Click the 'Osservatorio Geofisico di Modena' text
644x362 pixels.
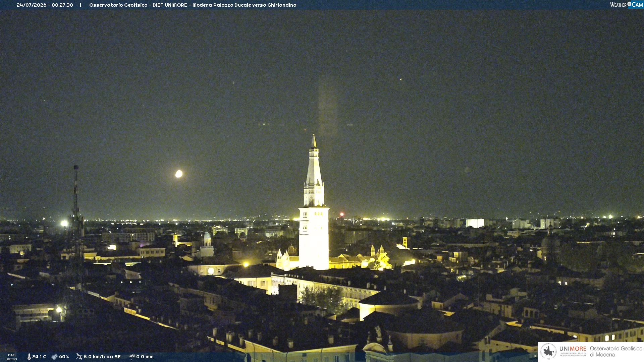click(616, 352)
